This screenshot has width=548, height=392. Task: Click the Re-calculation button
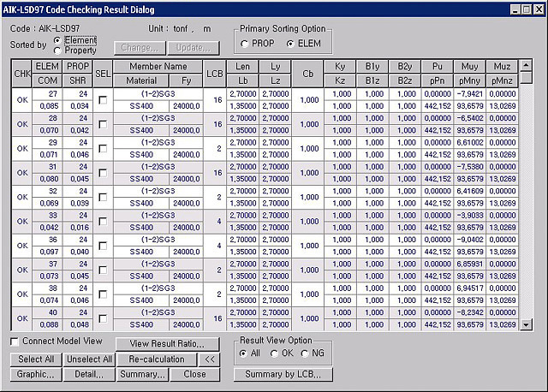[156, 359]
